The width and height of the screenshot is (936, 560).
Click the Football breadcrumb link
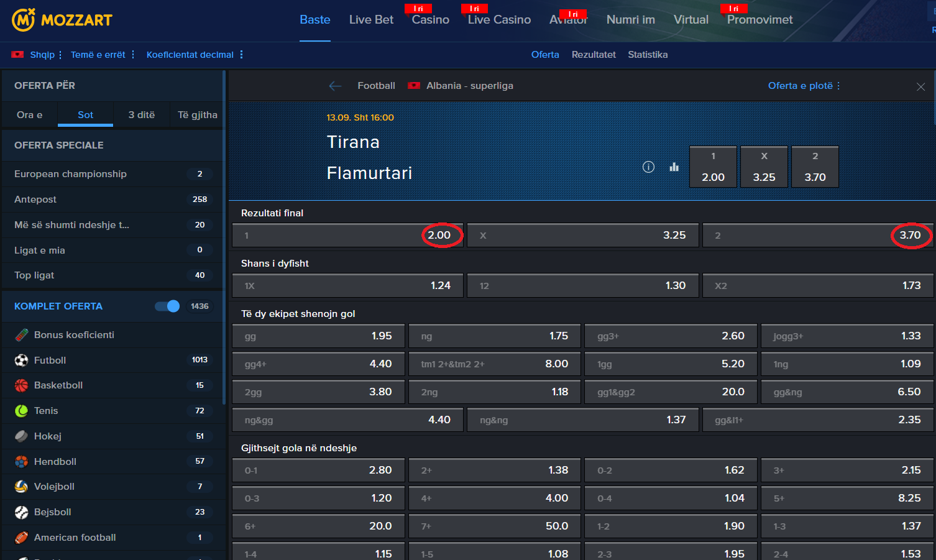point(376,86)
